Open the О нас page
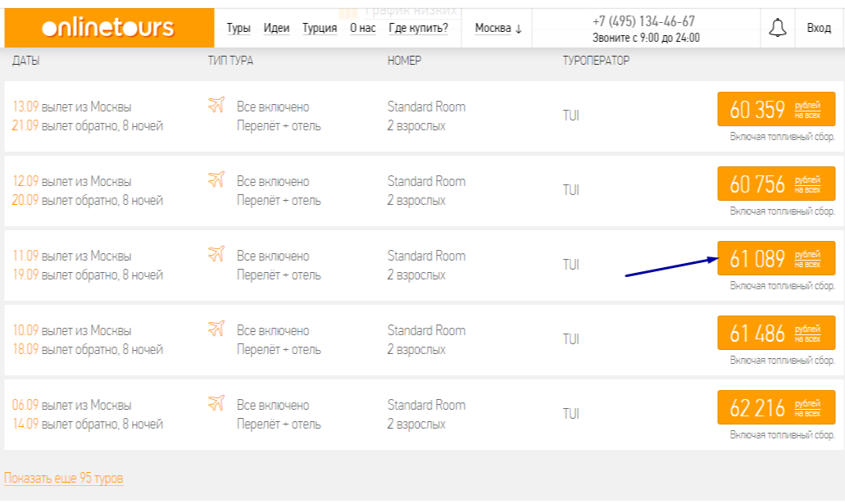Screen dimensions: 845x504 pos(362,29)
